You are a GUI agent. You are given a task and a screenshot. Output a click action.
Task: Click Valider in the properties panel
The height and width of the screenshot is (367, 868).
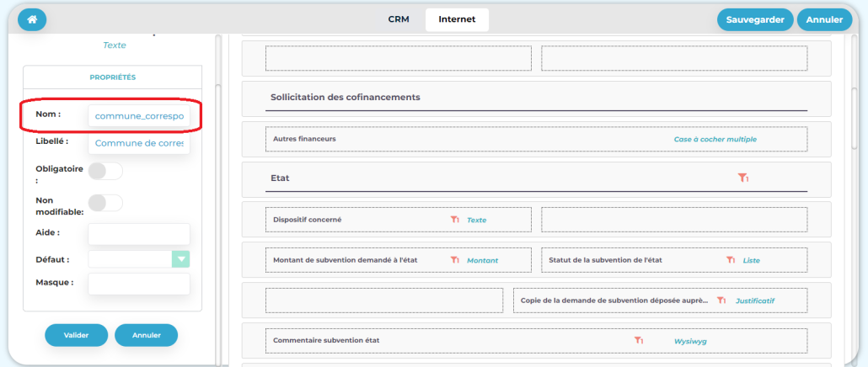[x=76, y=335]
